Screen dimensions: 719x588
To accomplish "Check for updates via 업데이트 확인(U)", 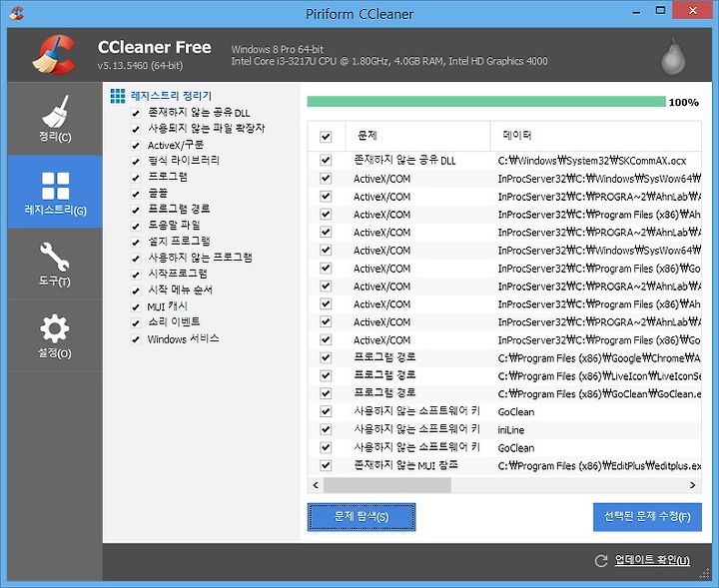I will tap(651, 560).
